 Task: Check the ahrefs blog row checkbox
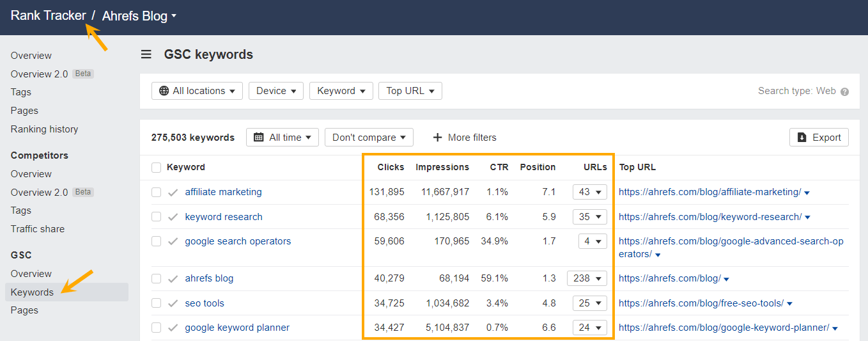point(156,278)
